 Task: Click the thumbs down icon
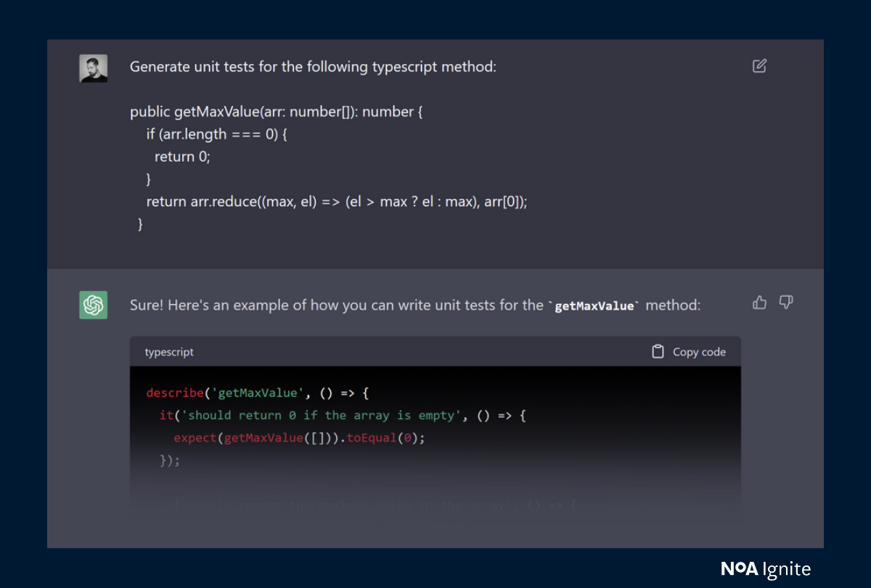[786, 302]
